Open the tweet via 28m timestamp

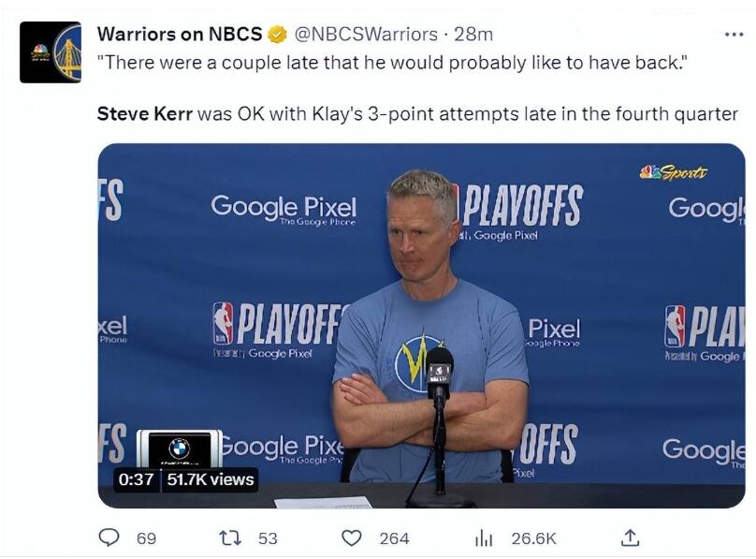(x=473, y=35)
